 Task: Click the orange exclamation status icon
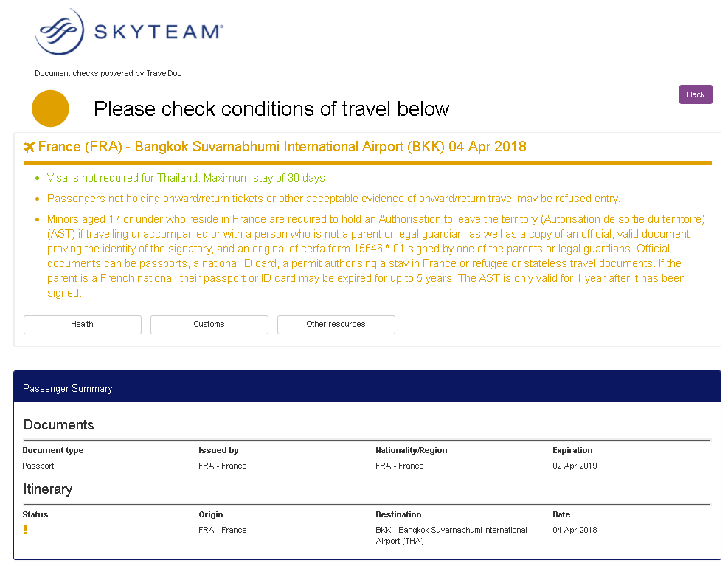25,530
